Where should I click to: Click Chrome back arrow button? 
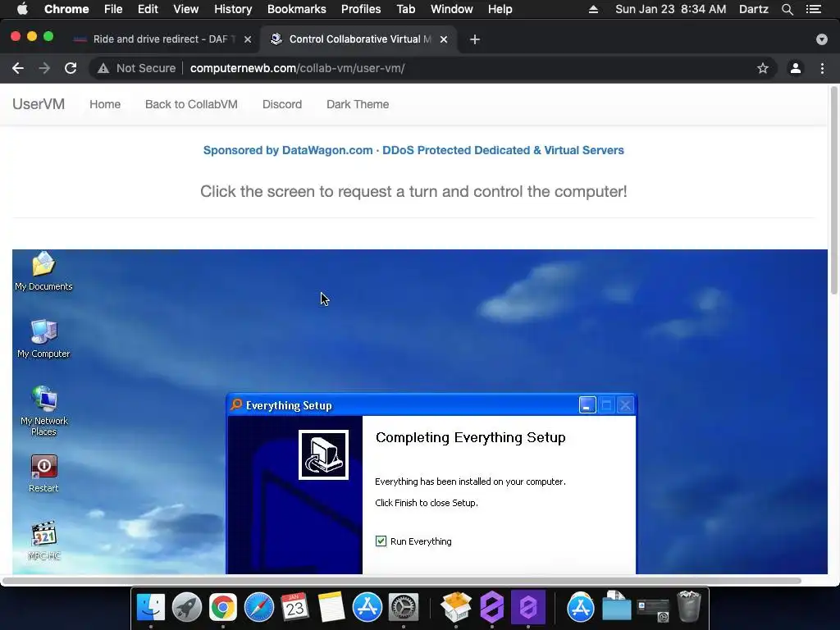[18, 68]
